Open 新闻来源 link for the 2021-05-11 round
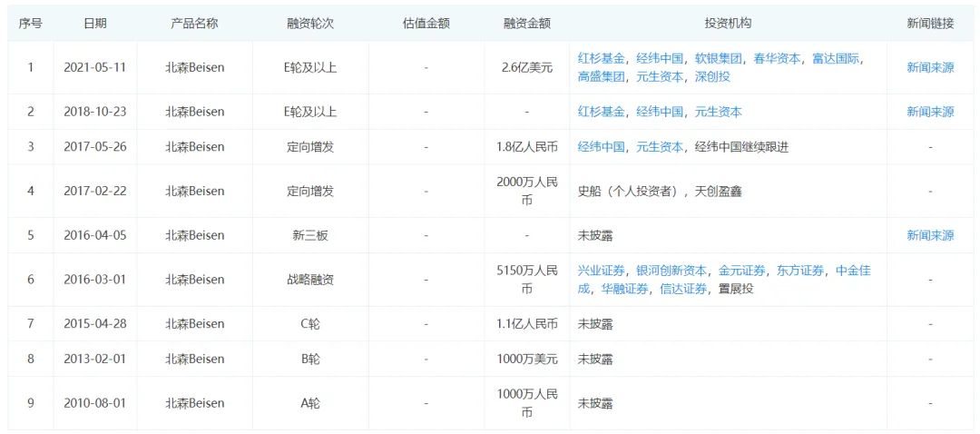The image size is (980, 434). (931, 67)
